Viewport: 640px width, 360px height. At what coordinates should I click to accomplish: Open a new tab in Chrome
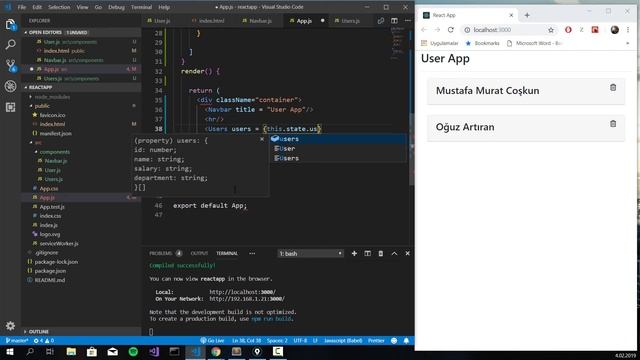click(527, 15)
